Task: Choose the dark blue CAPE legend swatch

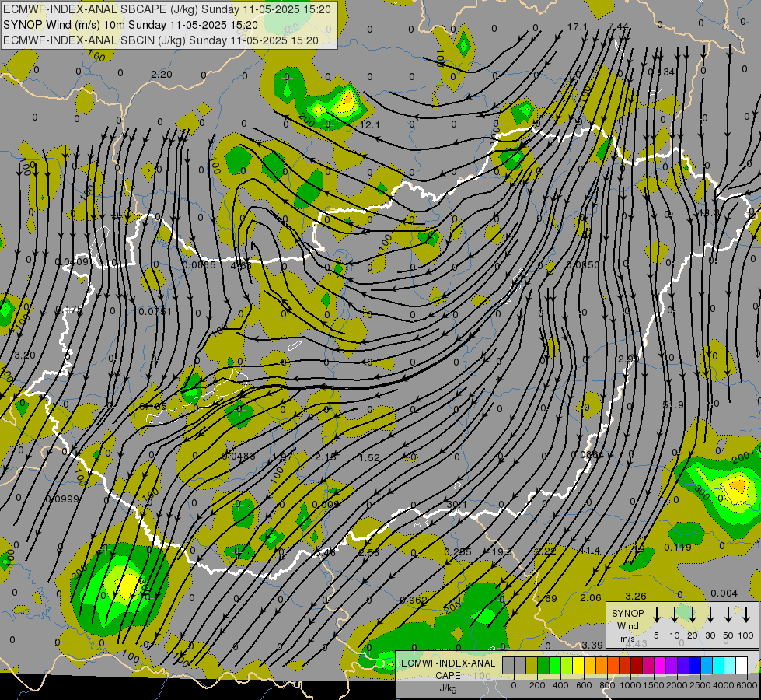Action: coord(696,665)
